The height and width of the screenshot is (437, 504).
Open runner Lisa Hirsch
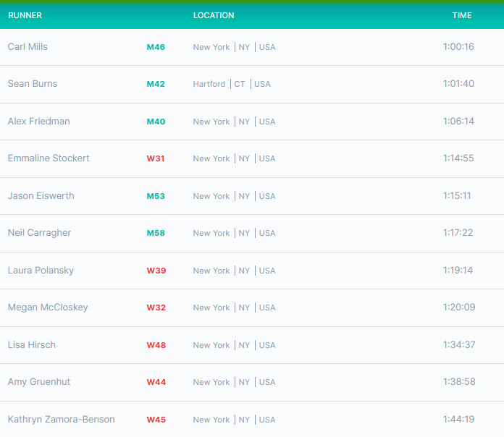[32, 345]
